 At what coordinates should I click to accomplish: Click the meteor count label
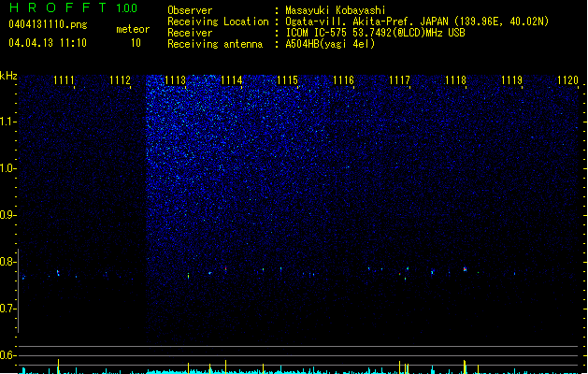pos(133,29)
